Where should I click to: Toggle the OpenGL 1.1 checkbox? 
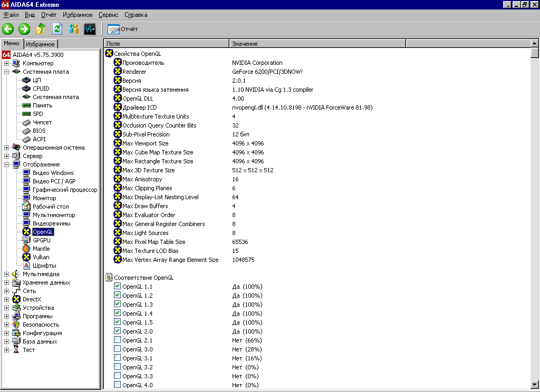[x=117, y=286]
